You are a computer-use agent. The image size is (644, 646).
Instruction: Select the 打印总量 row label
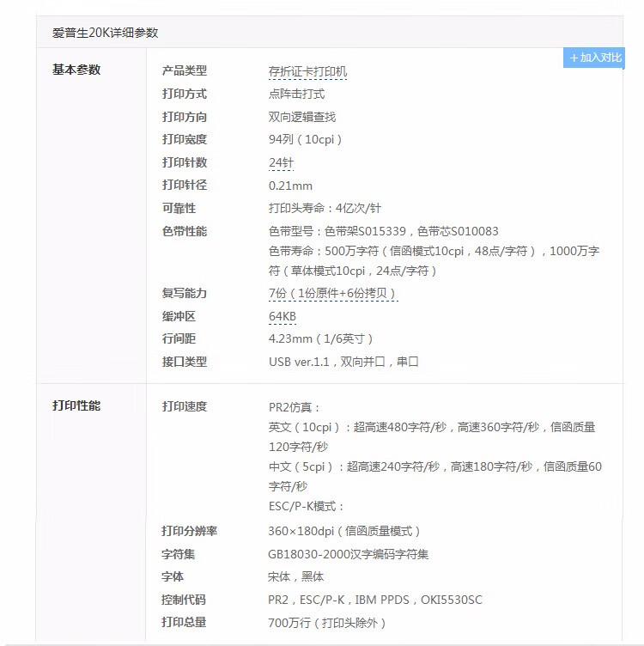point(184,622)
